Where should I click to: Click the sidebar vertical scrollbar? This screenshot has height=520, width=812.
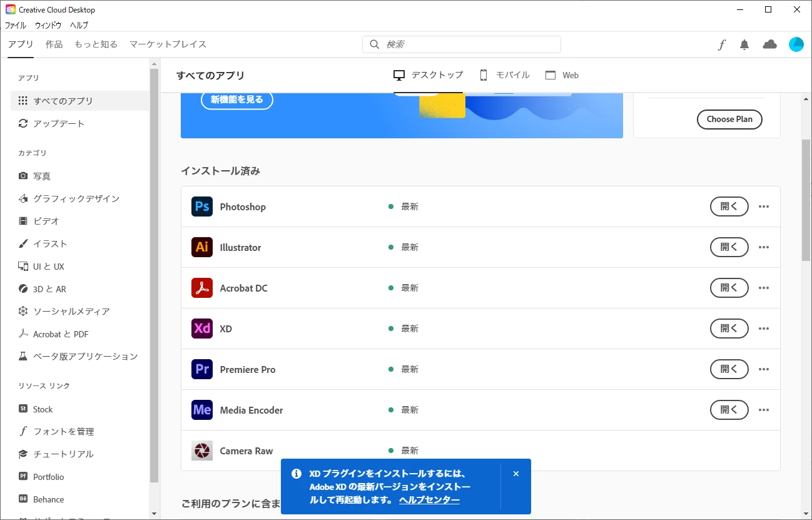155,275
